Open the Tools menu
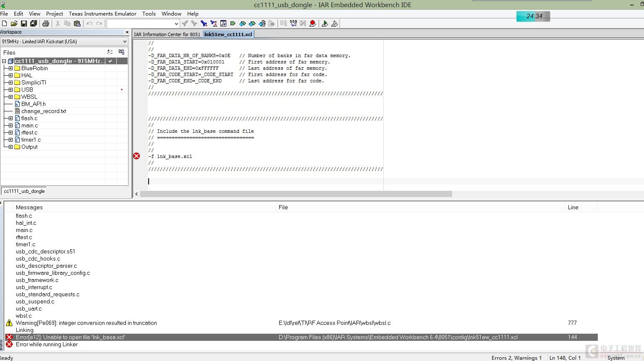 click(x=149, y=13)
